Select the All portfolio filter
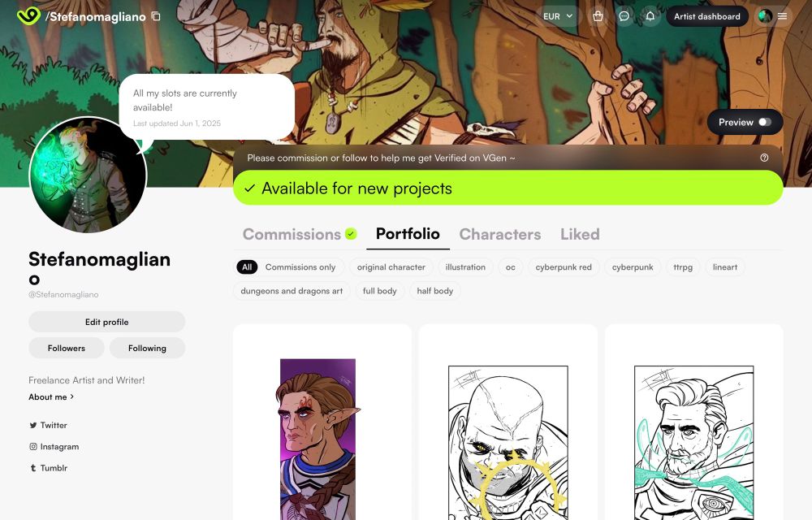This screenshot has width=812, height=520. tap(247, 267)
